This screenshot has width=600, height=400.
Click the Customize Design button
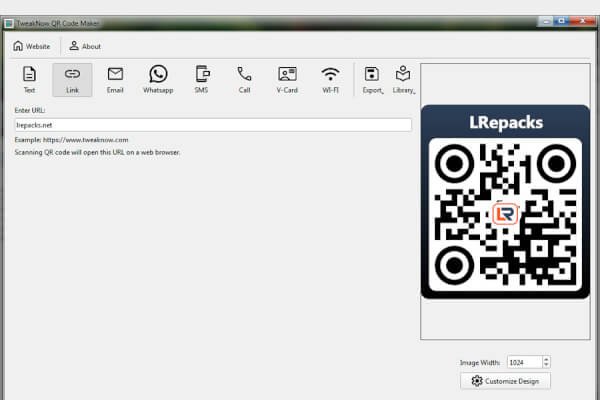point(505,381)
